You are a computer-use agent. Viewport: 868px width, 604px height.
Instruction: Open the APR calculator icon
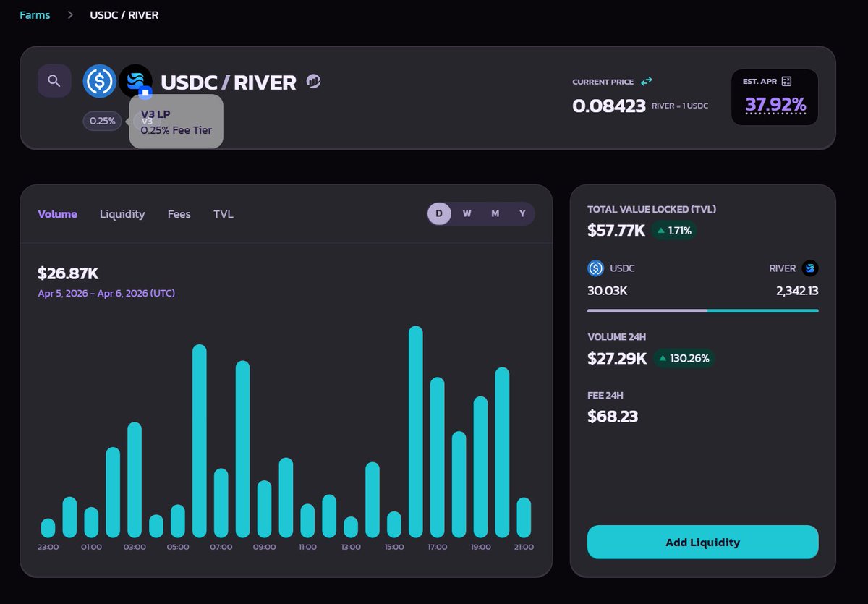787,82
